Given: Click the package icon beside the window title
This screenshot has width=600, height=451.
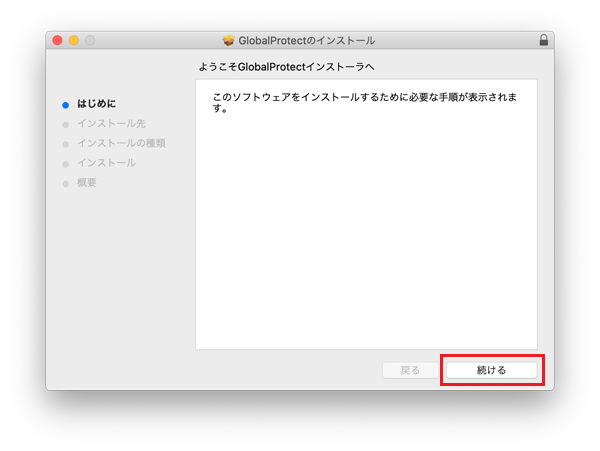Looking at the screenshot, I should coord(229,41).
